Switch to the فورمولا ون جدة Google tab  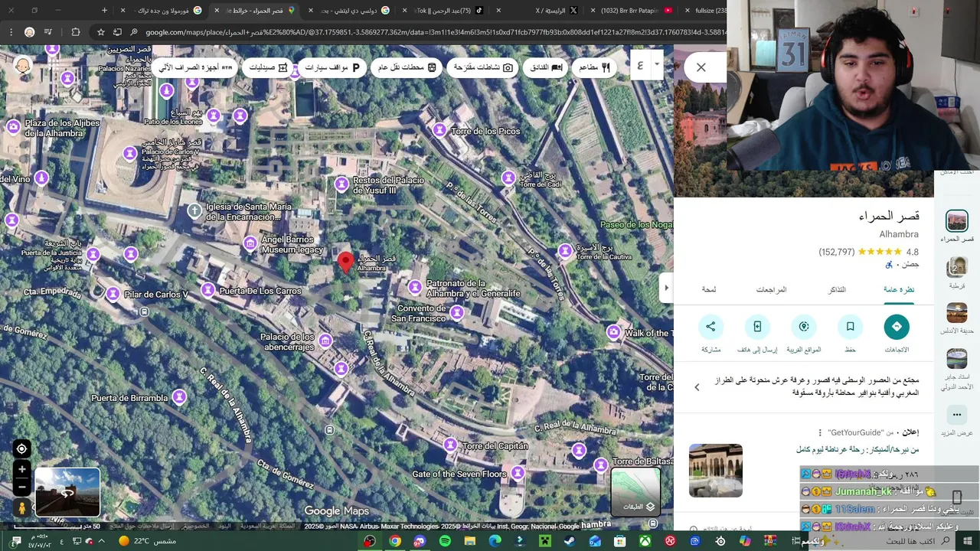(161, 11)
